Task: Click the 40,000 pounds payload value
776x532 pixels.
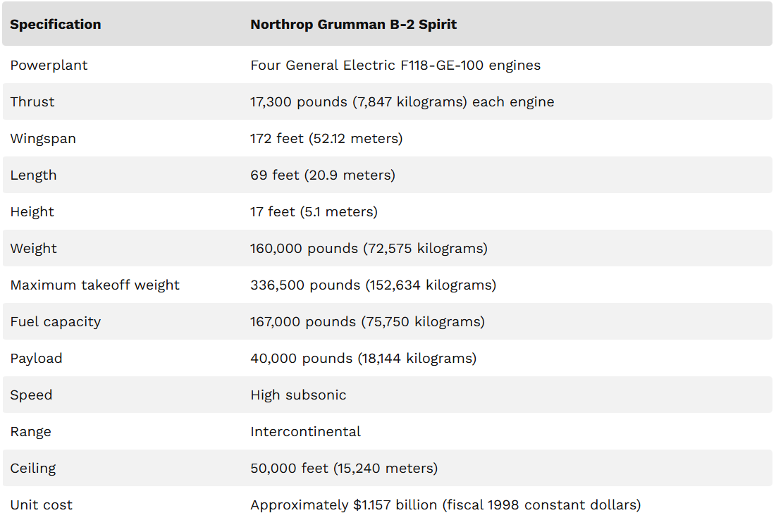Action: pos(363,359)
